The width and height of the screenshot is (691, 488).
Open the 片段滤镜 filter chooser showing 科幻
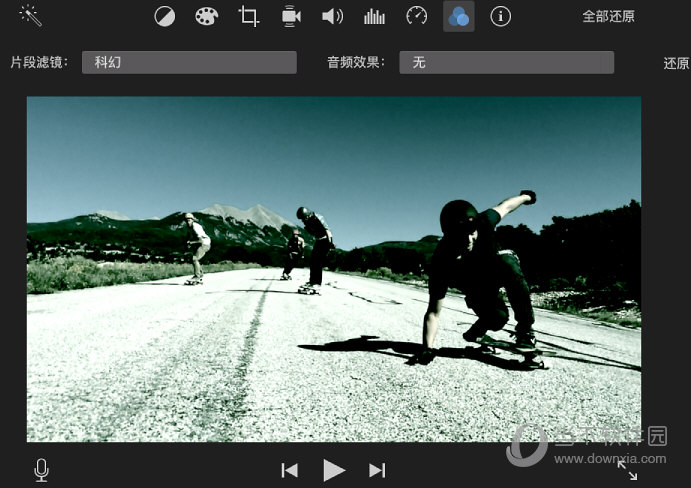point(189,62)
